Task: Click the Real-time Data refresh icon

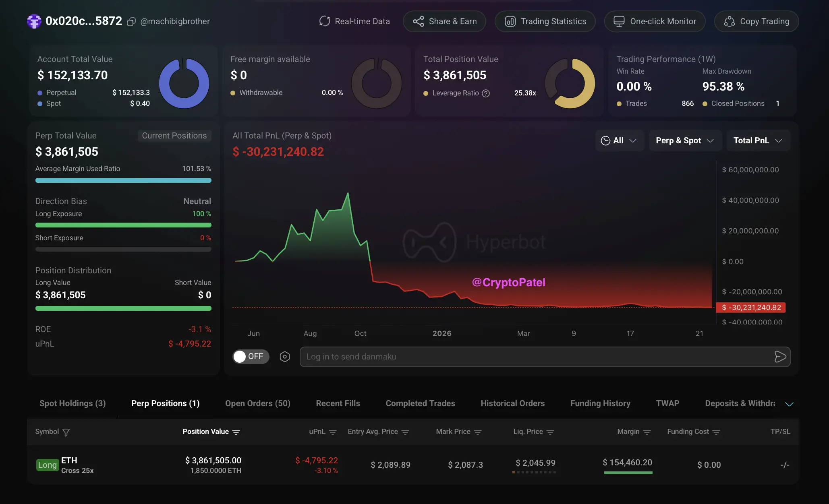Action: [x=325, y=21]
